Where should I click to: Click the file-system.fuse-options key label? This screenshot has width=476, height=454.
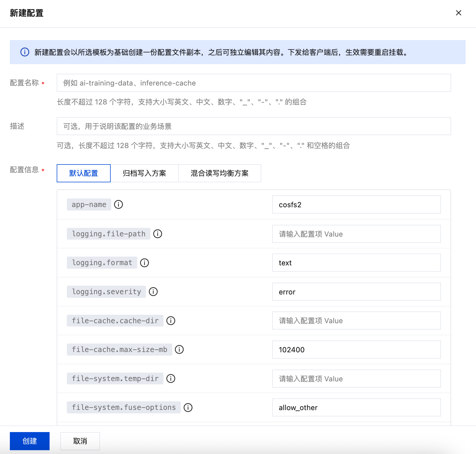pos(124,407)
